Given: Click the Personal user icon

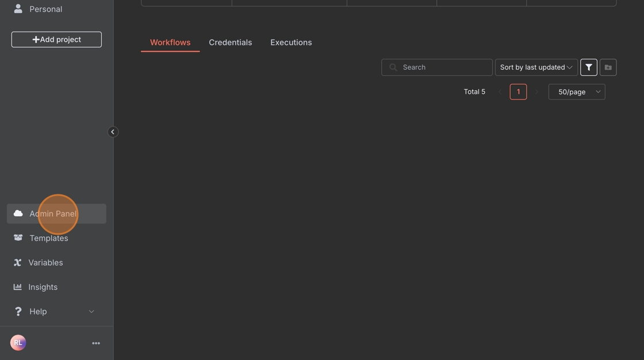Looking at the screenshot, I should point(18,9).
